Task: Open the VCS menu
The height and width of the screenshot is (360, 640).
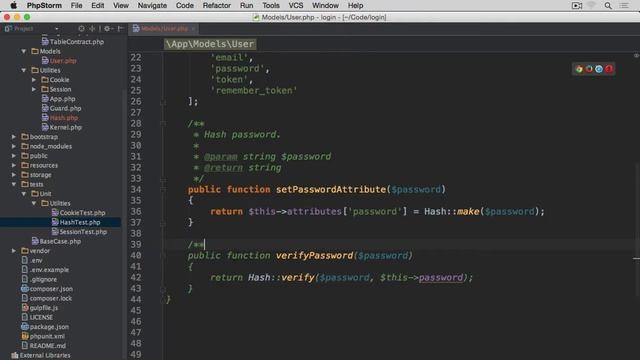Action: pos(296,5)
